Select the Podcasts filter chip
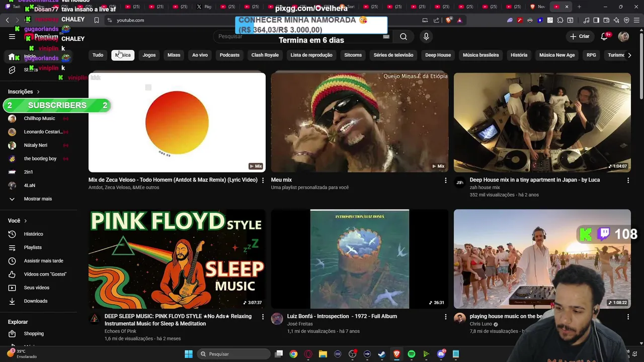Image resolution: width=644 pixels, height=362 pixels. [229, 55]
